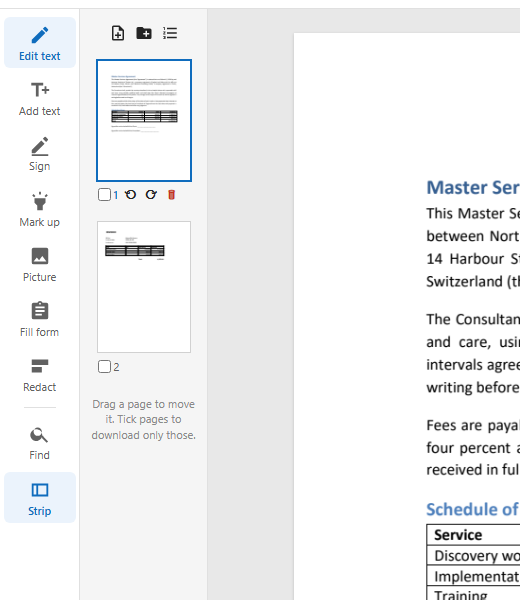
Task: Click the line starting '14 Harbour'
Action: pyautogui.click(x=473, y=259)
